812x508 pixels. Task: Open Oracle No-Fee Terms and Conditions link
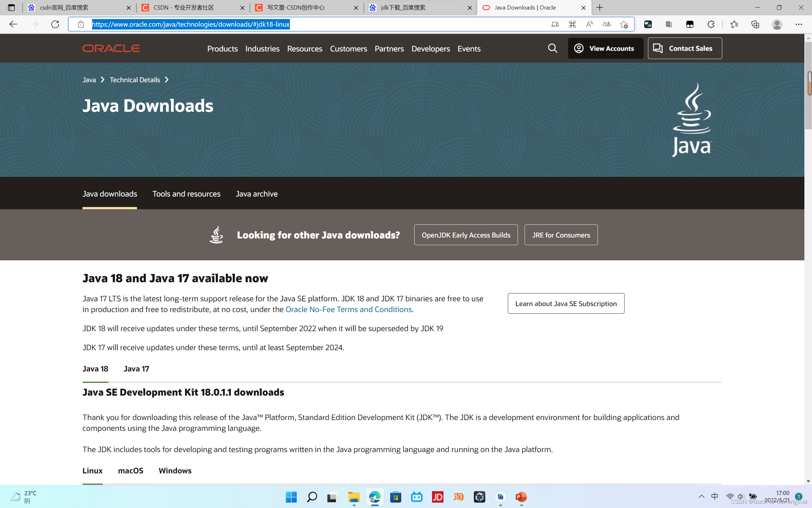tap(348, 310)
